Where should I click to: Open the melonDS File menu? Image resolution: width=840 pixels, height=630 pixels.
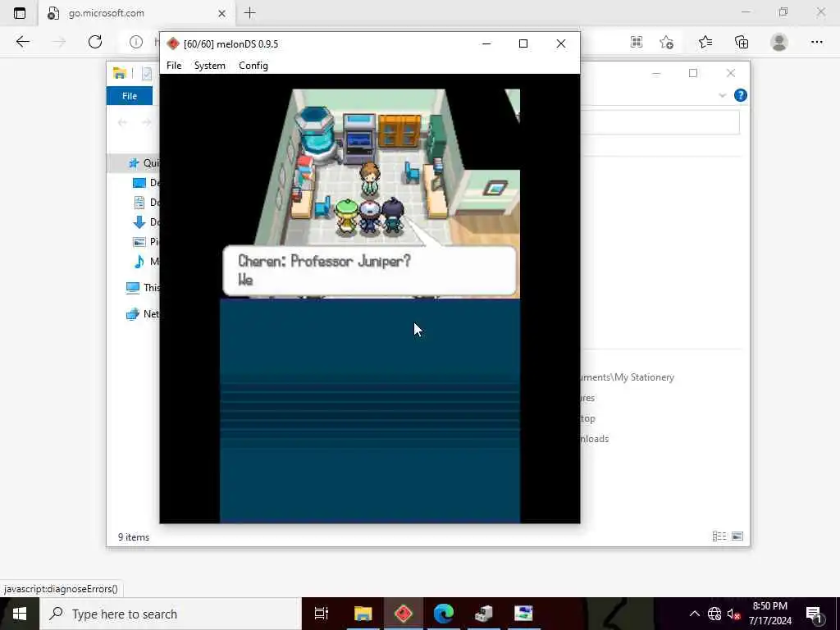[x=174, y=66]
